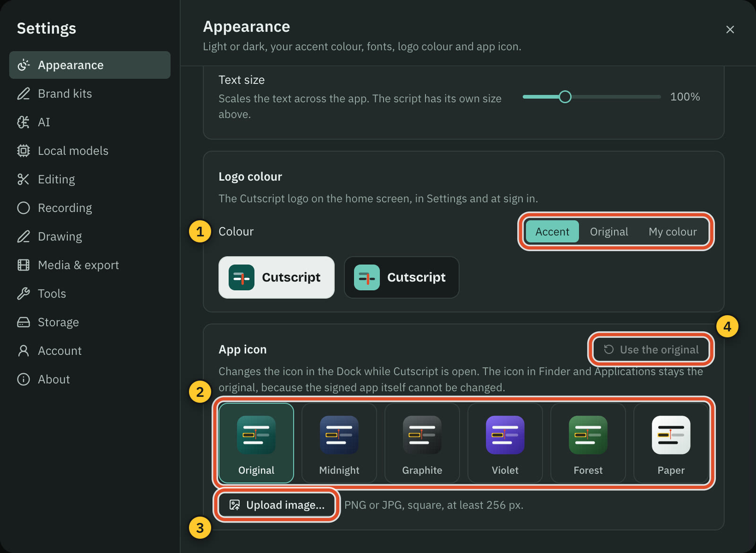756x553 pixels.
Task: Switch logo colour to Original
Action: tap(609, 232)
